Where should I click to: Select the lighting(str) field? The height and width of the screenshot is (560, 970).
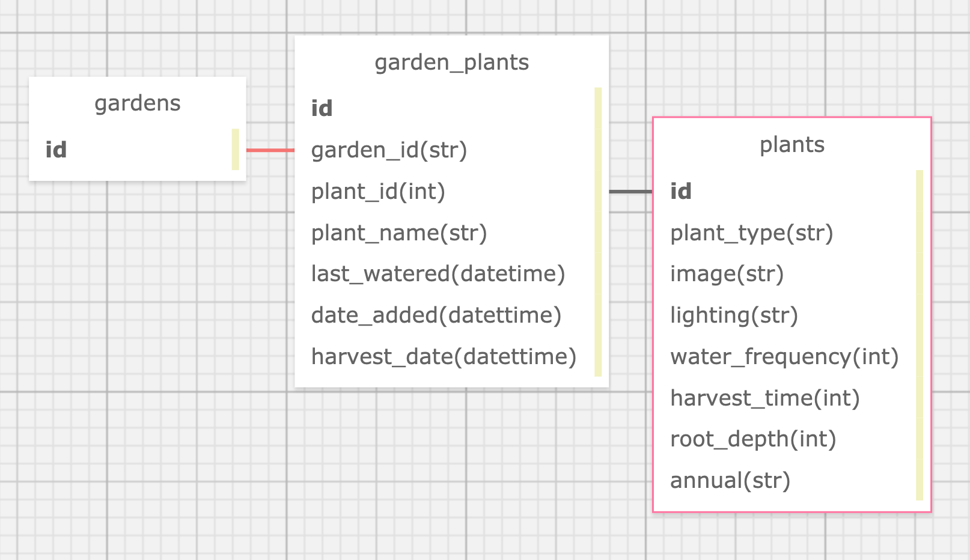tap(734, 315)
